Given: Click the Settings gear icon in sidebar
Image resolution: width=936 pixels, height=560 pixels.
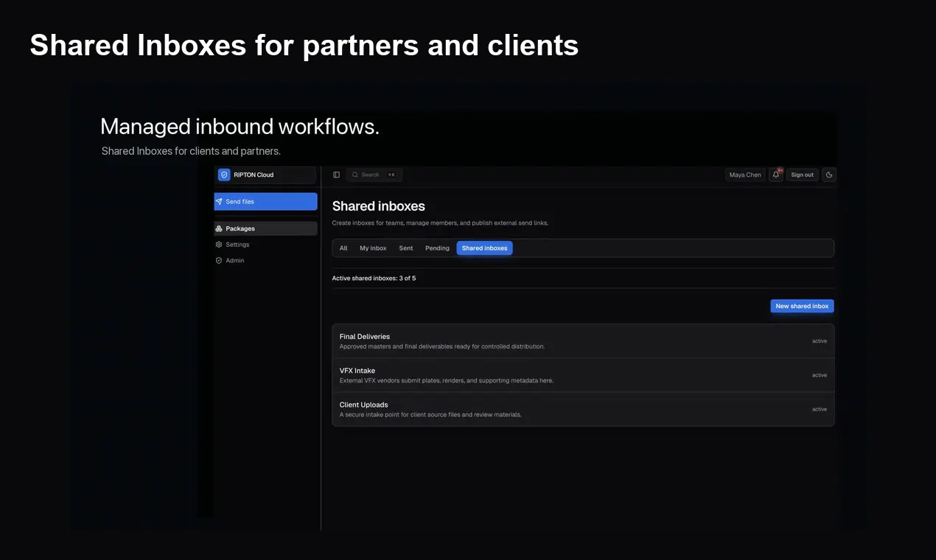Looking at the screenshot, I should [219, 245].
